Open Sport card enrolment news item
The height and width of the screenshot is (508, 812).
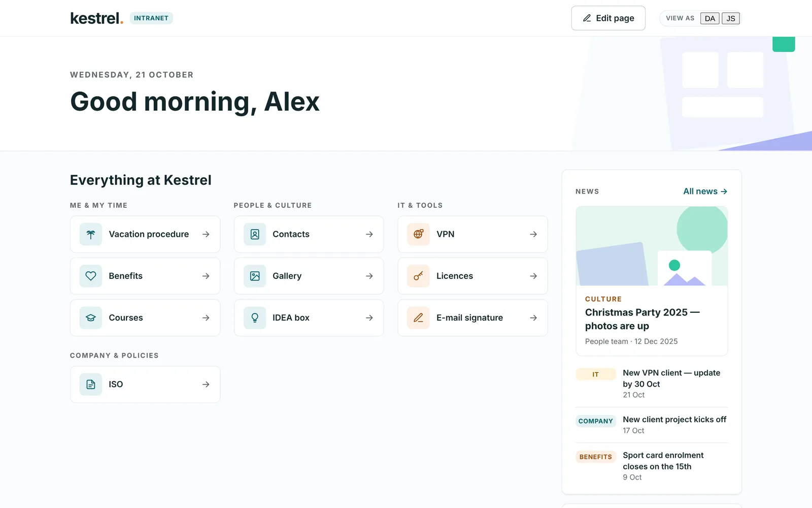pos(663,461)
